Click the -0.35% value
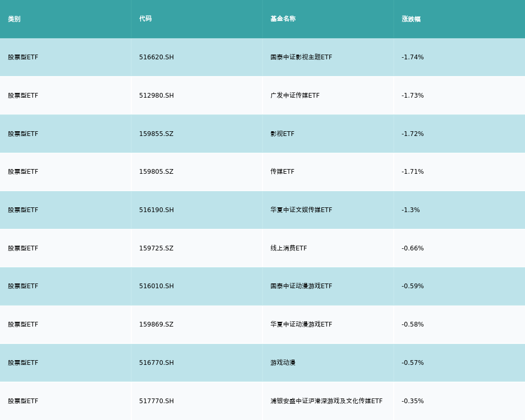 [413, 401]
